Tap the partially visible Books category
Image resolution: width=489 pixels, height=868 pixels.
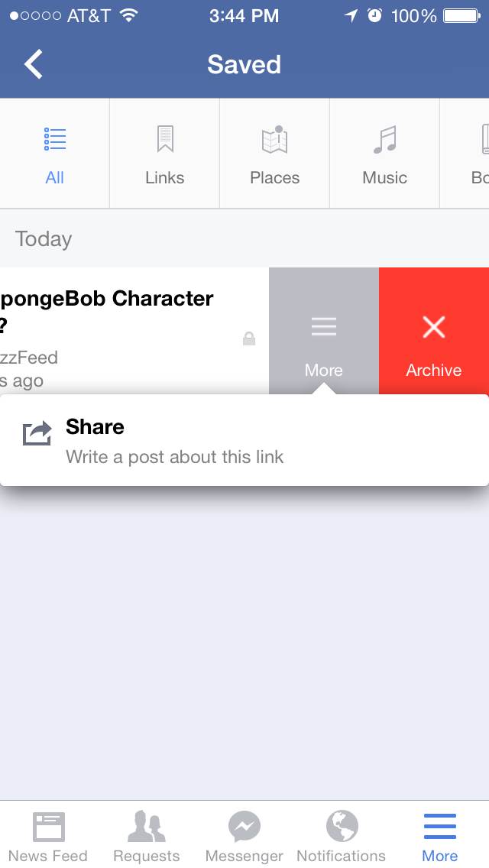click(x=480, y=154)
